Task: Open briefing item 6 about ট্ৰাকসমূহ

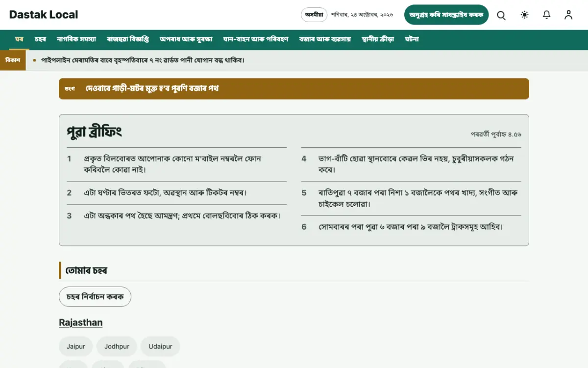Action: 411,227
